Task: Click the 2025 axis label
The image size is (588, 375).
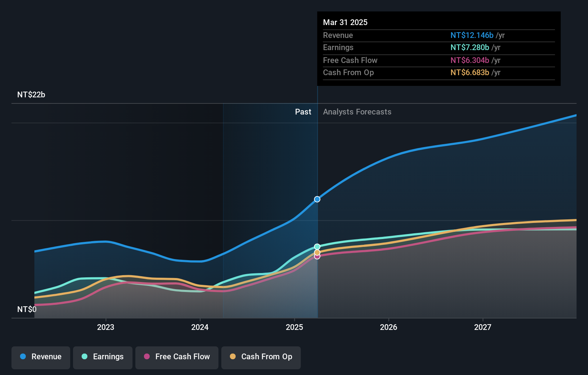Action: [x=294, y=327]
